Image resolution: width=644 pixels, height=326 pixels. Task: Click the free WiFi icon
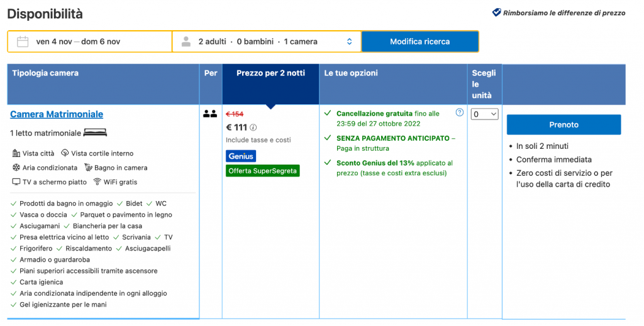pos(97,182)
